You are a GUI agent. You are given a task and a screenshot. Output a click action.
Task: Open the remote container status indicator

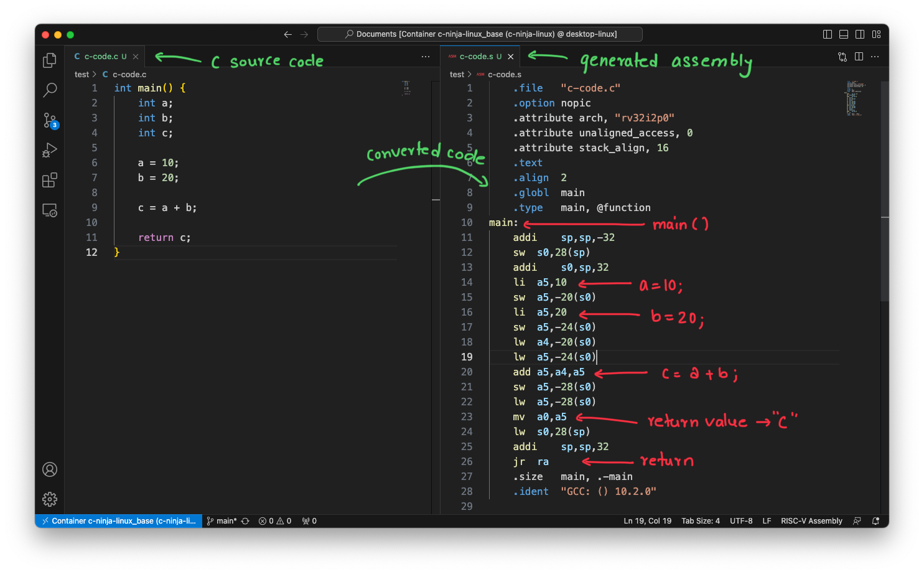click(x=119, y=521)
